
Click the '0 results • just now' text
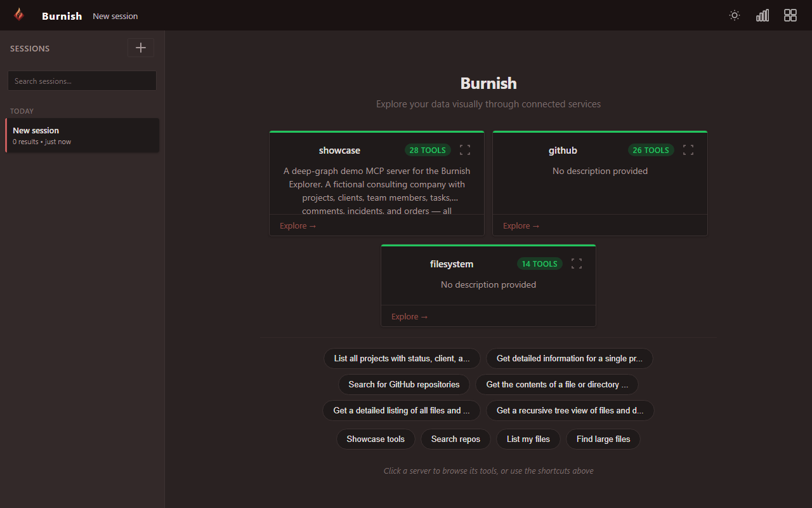[x=42, y=142]
